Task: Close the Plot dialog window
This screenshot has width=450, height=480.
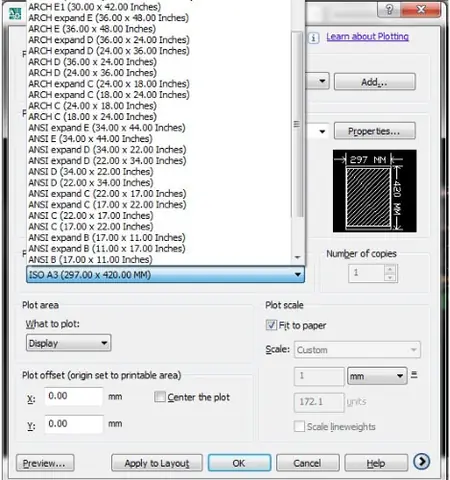Action: 421,10
